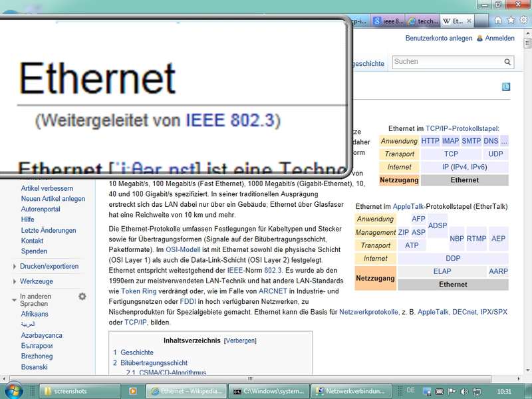Image resolution: width=532 pixels, height=399 pixels.
Task: Select Afrikaans language link
Action: pyautogui.click(x=35, y=314)
